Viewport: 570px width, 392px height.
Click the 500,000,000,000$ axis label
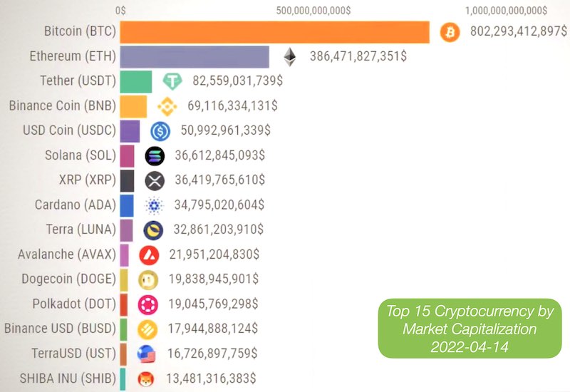[x=313, y=10]
